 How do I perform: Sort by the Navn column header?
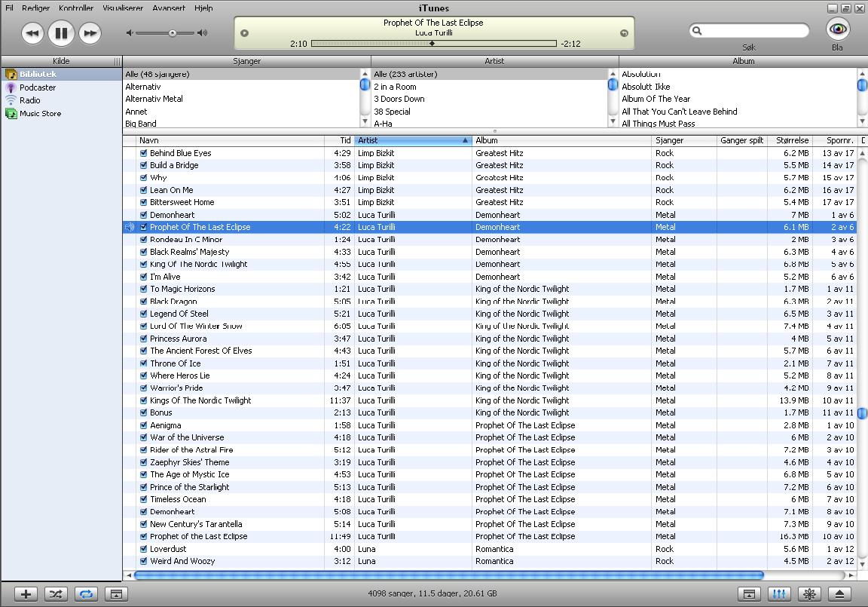231,141
